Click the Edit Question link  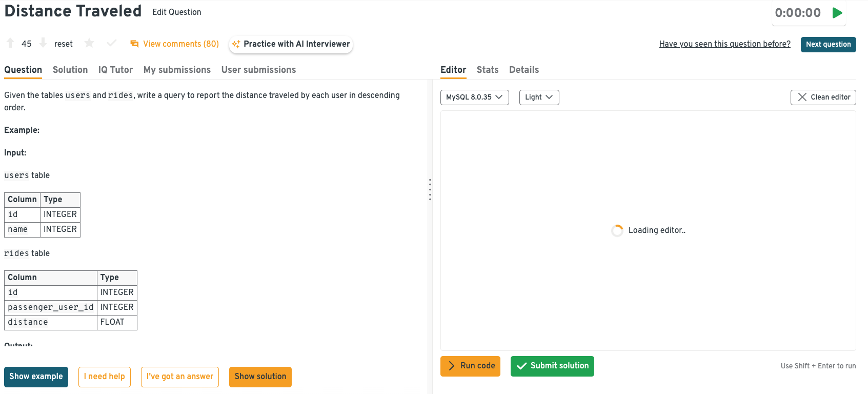pyautogui.click(x=176, y=12)
